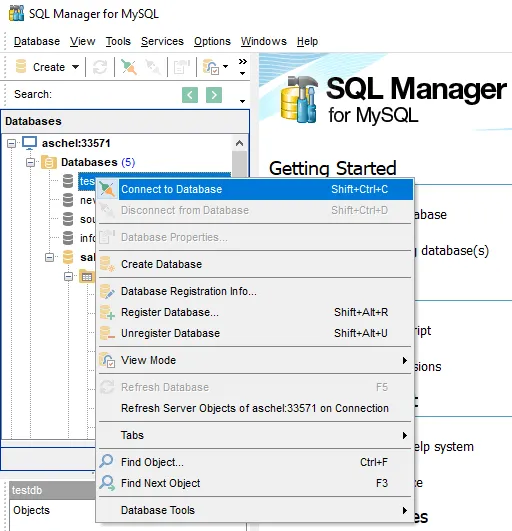The height and width of the screenshot is (531, 512).
Task: Click the Disconnect from Database toolbar icon
Action: click(153, 67)
